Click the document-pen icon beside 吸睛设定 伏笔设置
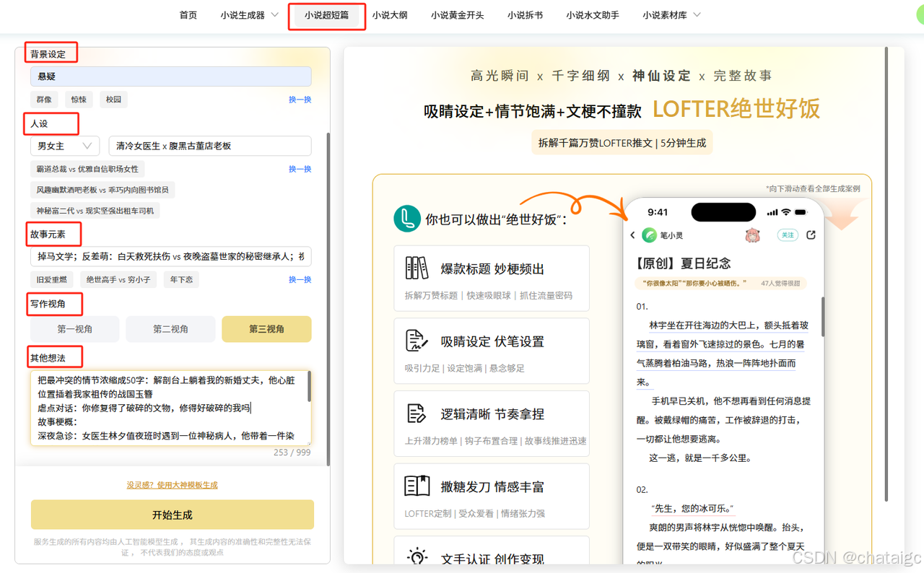 417,341
